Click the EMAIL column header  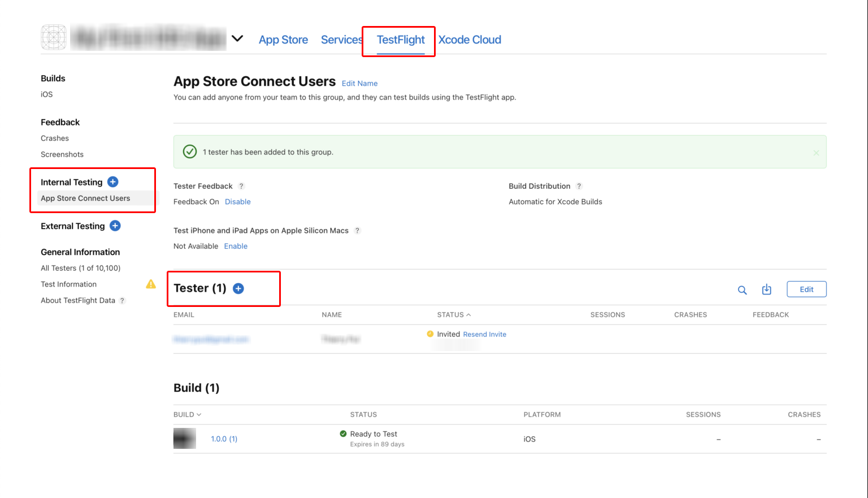pyautogui.click(x=184, y=315)
